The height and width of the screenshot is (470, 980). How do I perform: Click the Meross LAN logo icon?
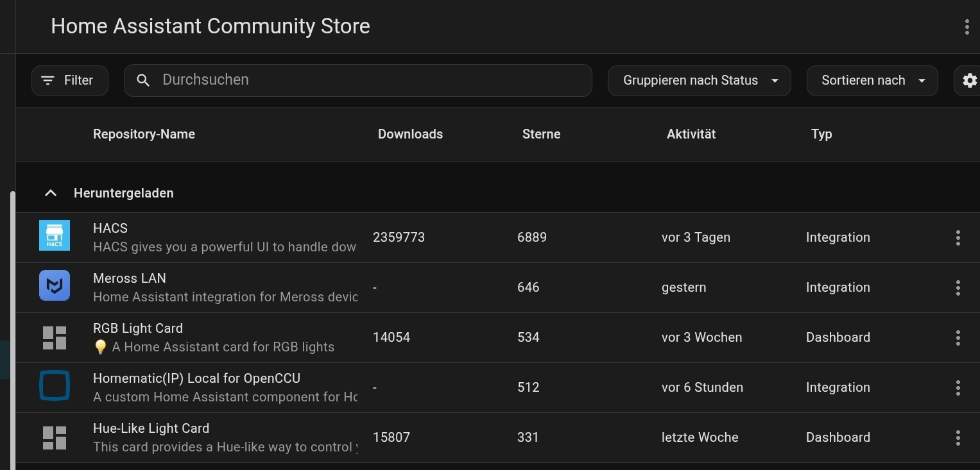55,286
